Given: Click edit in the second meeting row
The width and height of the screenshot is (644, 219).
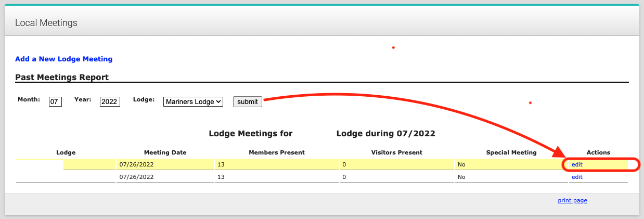Looking at the screenshot, I should tap(577, 177).
